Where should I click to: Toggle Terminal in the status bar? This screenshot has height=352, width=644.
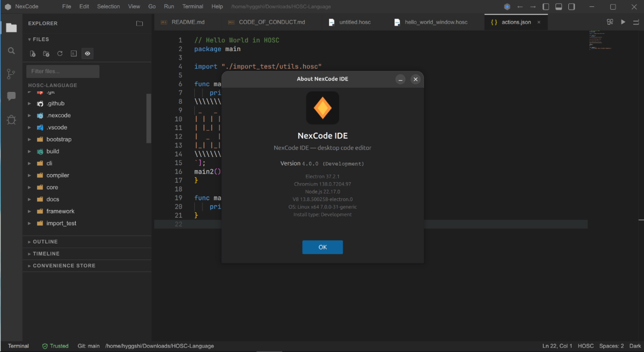[18, 346]
